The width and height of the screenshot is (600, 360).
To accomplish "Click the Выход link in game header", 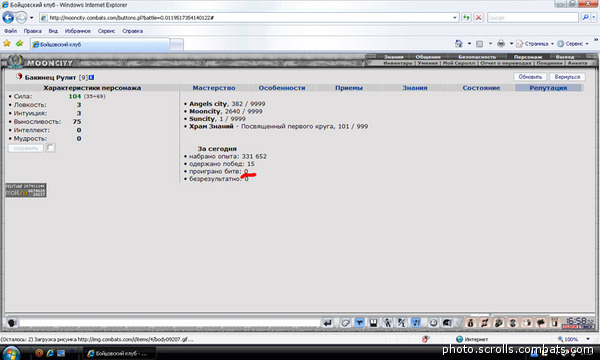I will coord(565,57).
